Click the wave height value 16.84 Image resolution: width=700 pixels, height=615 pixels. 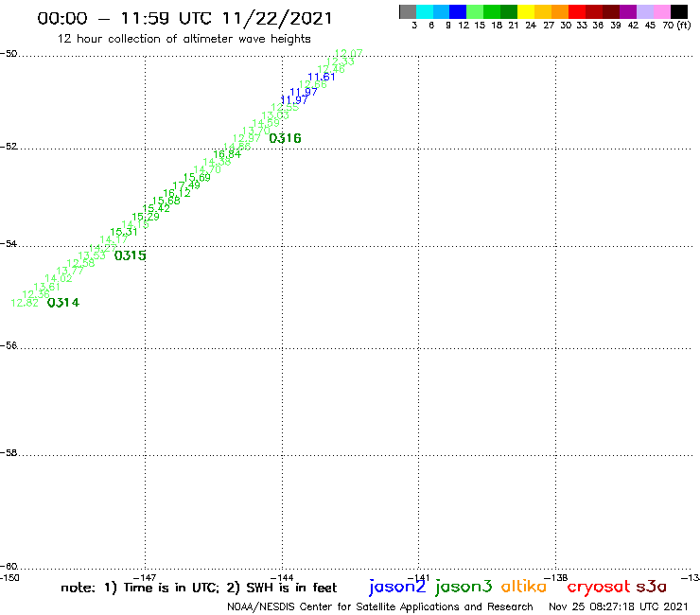tap(227, 154)
